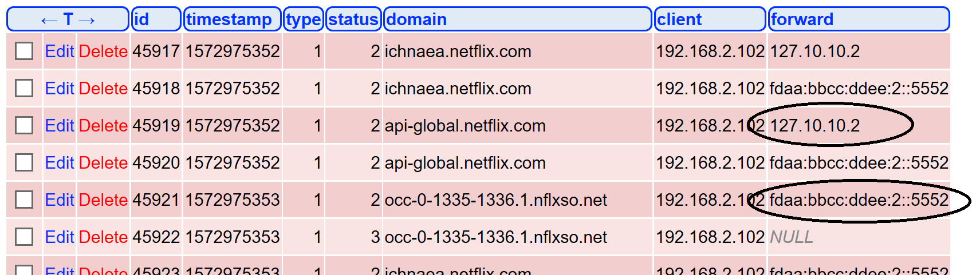The image size is (980, 275).
Task: Tick the checkbox for row 45921
Action: (24, 200)
